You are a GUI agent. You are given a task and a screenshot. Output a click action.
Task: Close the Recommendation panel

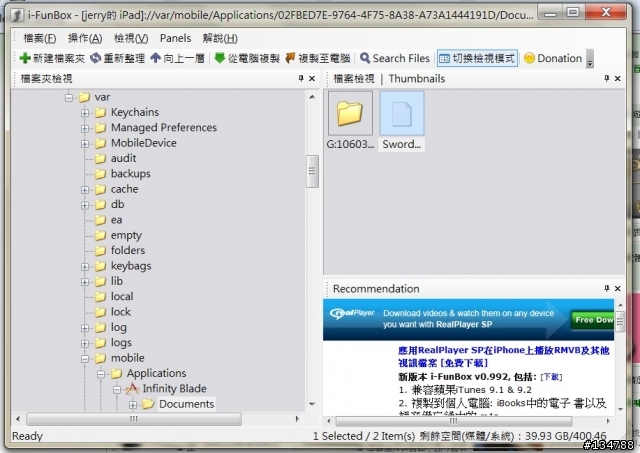pos(618,289)
